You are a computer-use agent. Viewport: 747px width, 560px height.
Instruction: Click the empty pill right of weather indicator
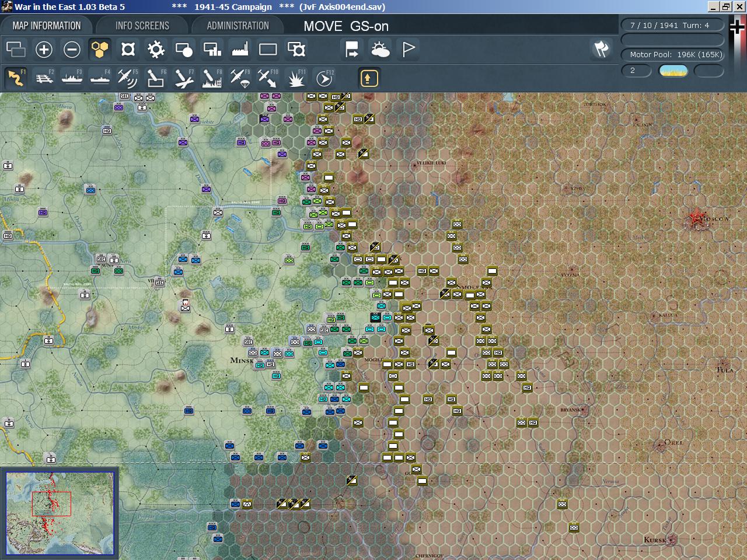(x=708, y=71)
